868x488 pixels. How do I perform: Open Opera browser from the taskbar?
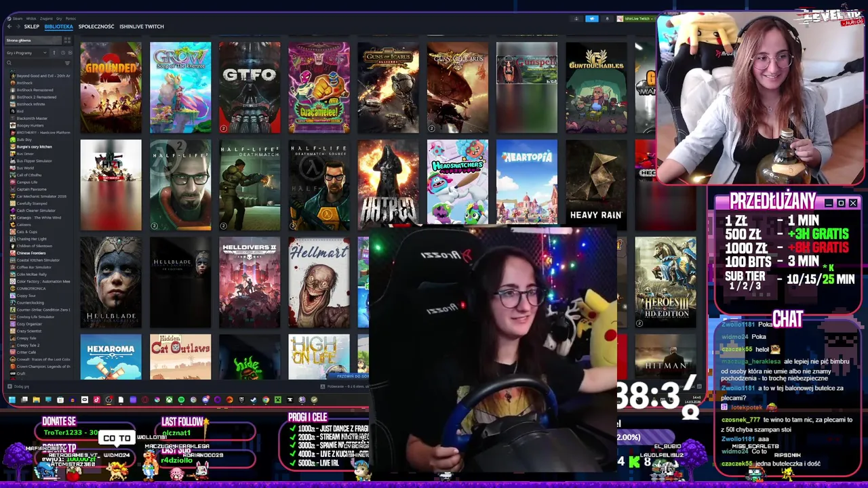145,400
